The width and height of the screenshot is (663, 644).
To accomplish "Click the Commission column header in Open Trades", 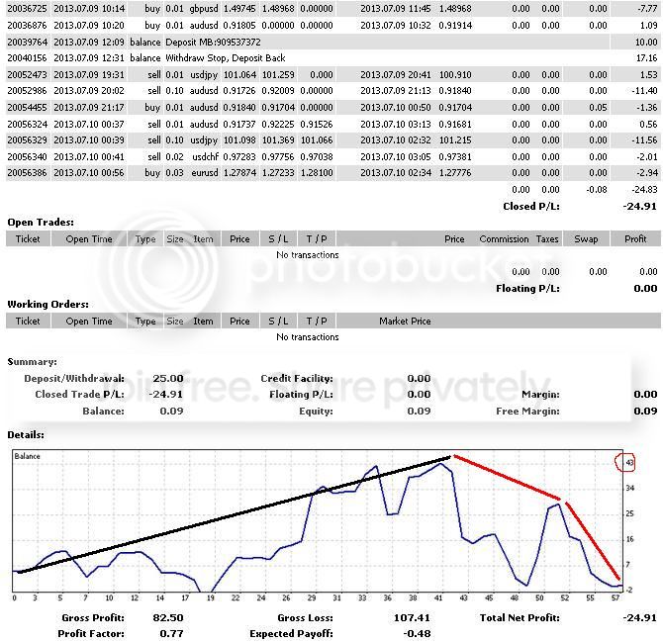I will (504, 238).
